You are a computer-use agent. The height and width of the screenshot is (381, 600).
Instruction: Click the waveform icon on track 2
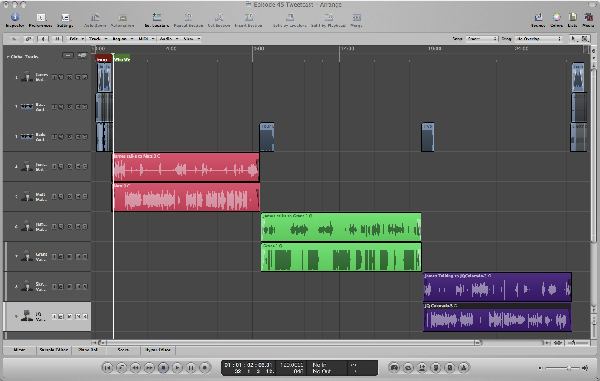(x=26, y=106)
